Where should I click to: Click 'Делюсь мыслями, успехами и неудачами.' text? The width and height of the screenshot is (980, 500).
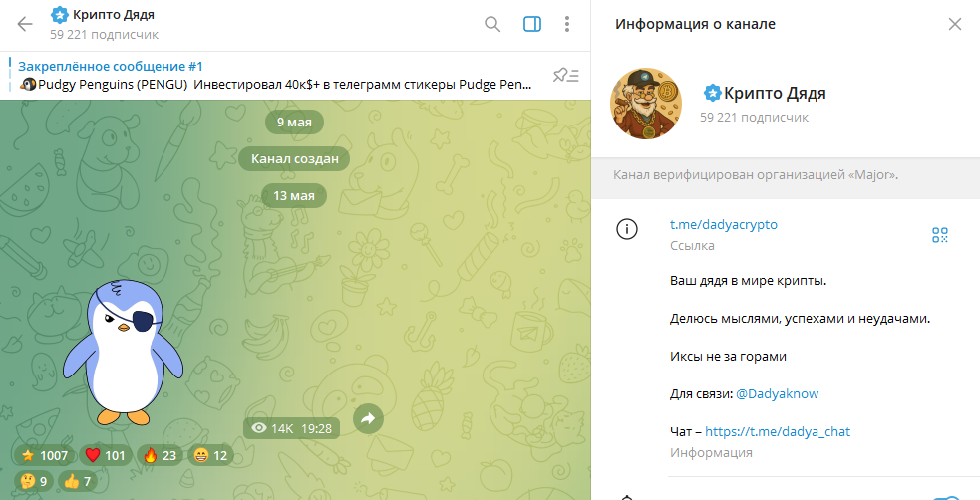(x=801, y=319)
